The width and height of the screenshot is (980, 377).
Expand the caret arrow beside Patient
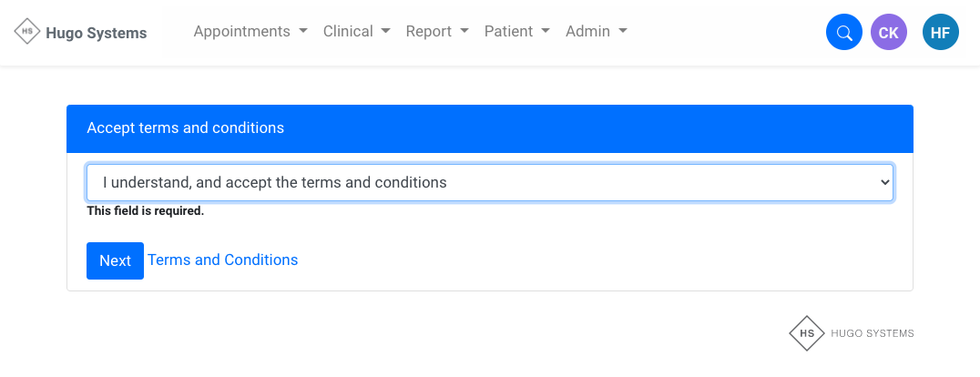coord(546,31)
